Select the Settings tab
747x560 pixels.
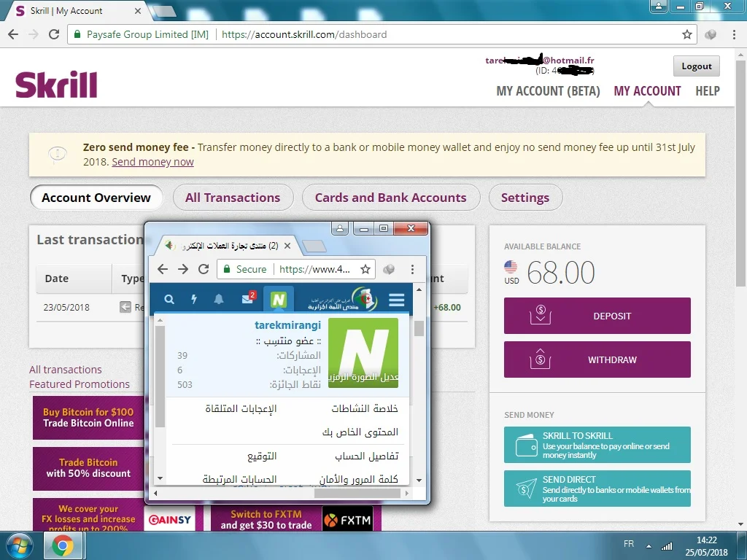point(525,198)
